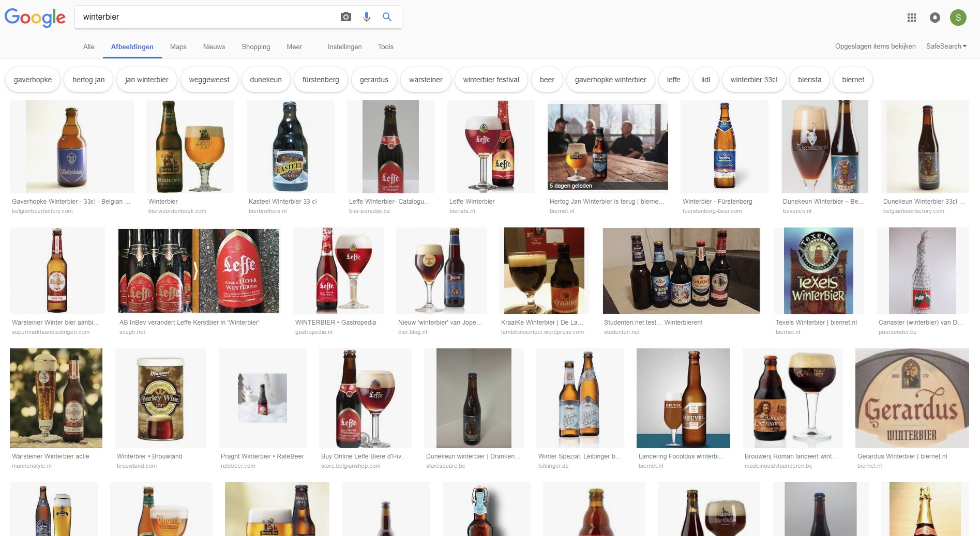The width and height of the screenshot is (980, 536).
Task: Select the weggeweest chip
Action: [209, 80]
